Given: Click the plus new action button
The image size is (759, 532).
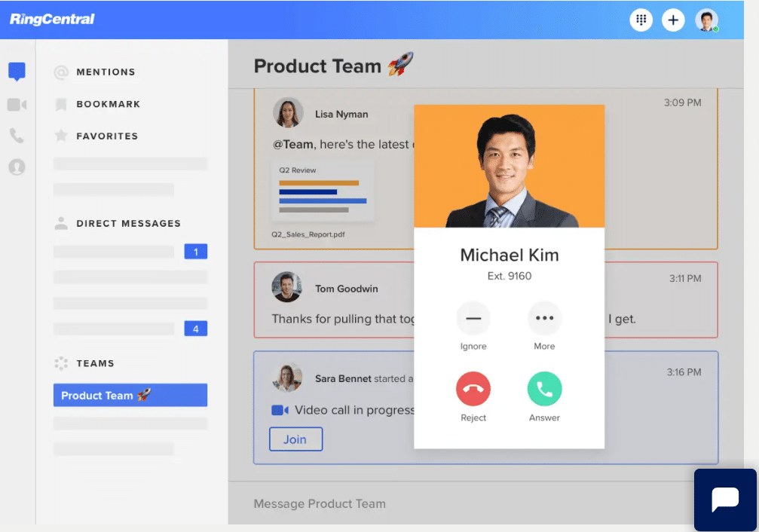Looking at the screenshot, I should pos(673,20).
